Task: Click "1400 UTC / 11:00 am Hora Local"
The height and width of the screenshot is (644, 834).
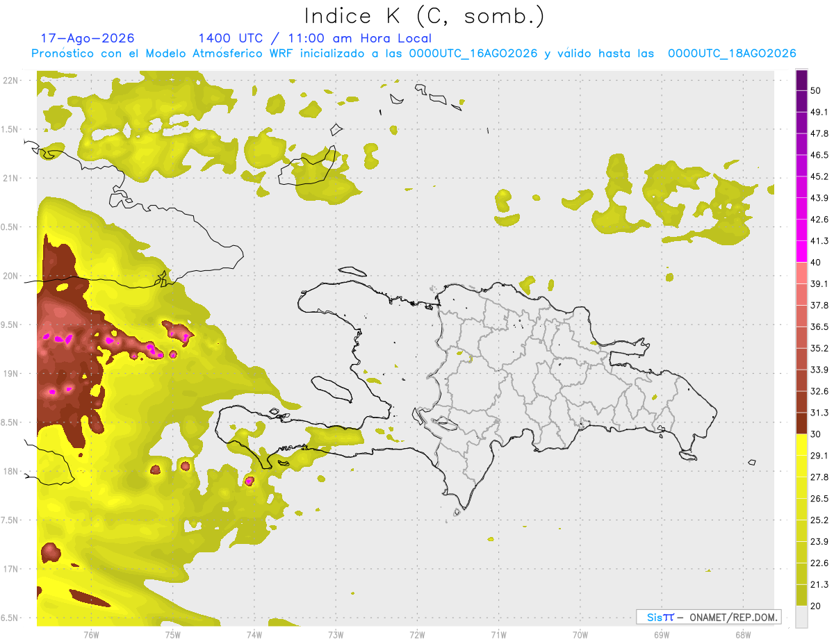Action: pyautogui.click(x=315, y=38)
